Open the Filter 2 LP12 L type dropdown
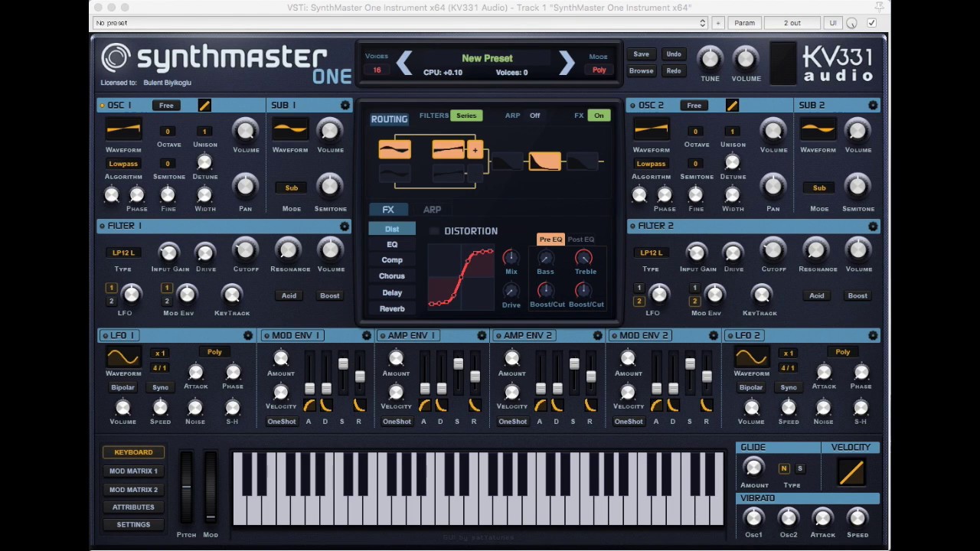 pyautogui.click(x=651, y=253)
